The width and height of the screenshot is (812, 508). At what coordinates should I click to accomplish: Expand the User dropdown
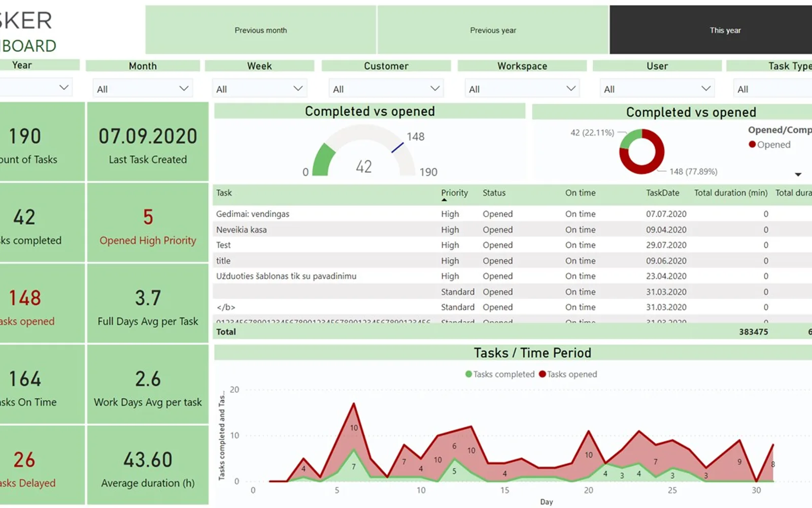click(x=657, y=89)
